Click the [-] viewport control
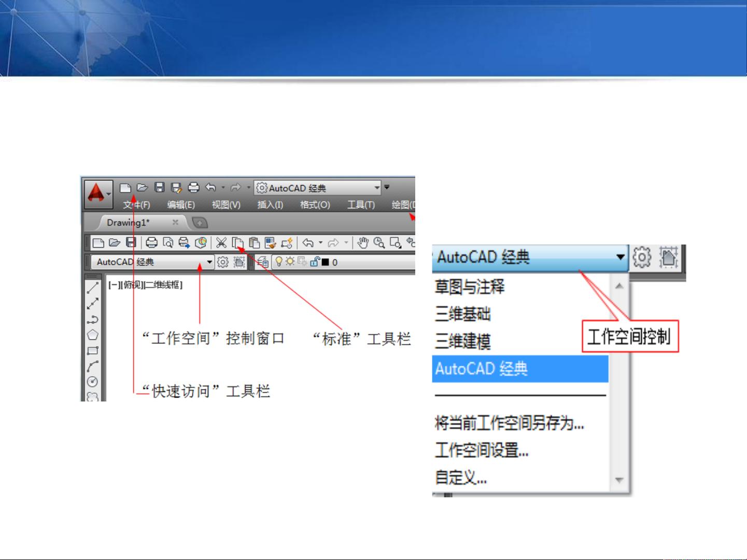 tap(114, 285)
